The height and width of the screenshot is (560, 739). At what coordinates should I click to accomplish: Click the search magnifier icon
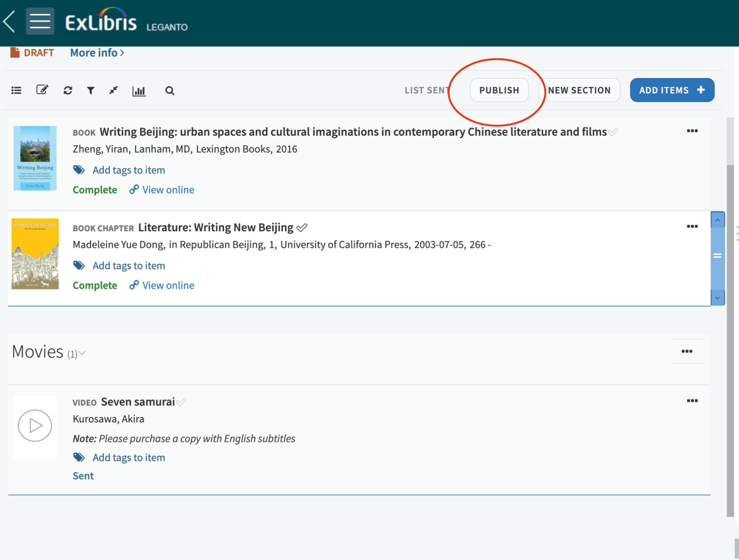pyautogui.click(x=170, y=91)
